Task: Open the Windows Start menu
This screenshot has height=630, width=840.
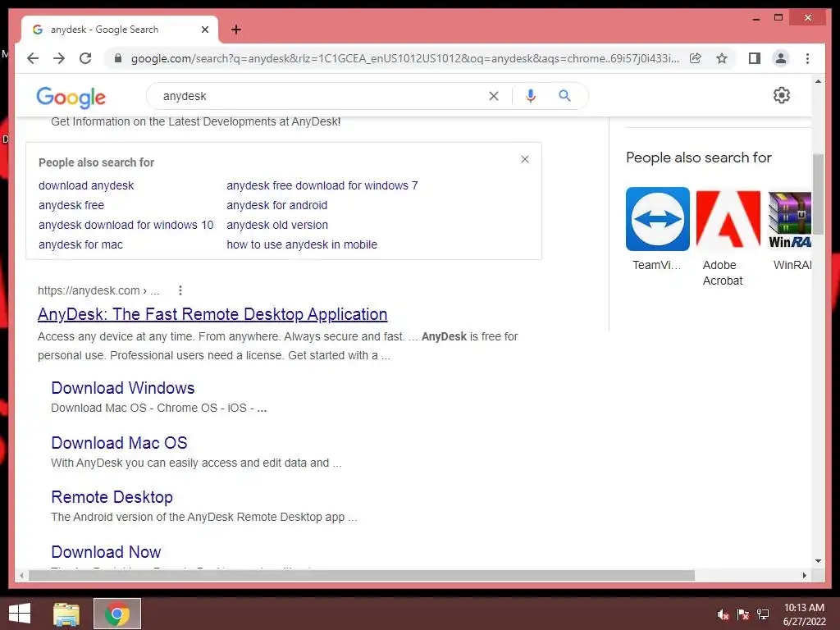Action: coord(20,614)
